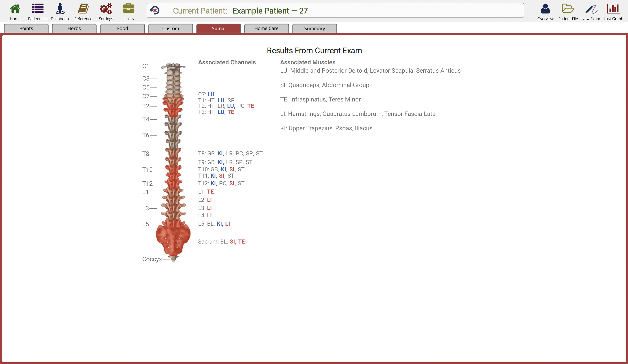The image size is (628, 364).
Task: Open the Reference book icon
Action: (83, 12)
